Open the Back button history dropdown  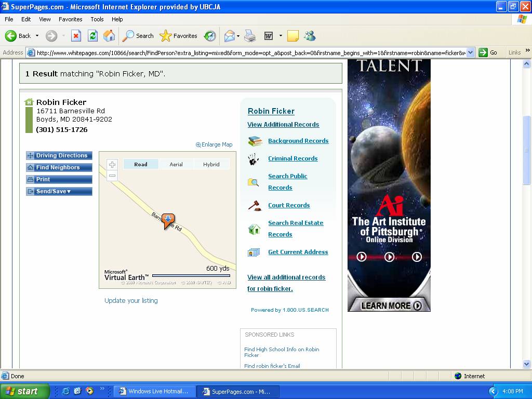point(37,36)
